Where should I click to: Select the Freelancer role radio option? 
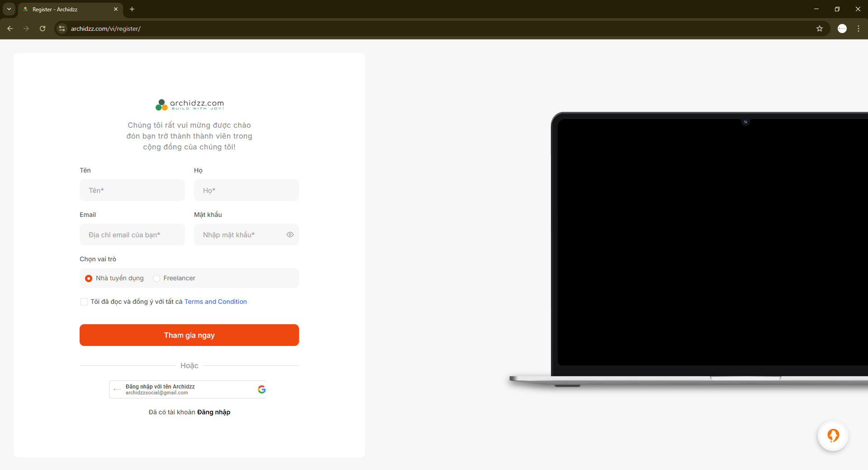[x=157, y=278]
